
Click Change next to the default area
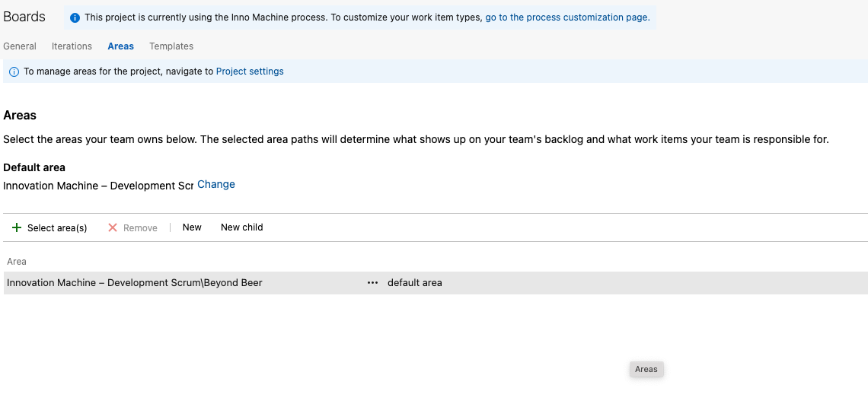216,185
